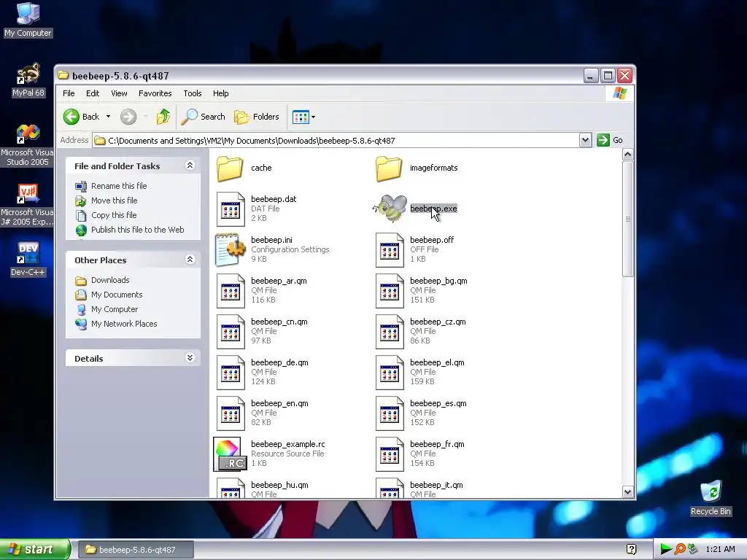Click Publish this file to the Web
Screen dimensions: 747x560
pyautogui.click(x=138, y=230)
